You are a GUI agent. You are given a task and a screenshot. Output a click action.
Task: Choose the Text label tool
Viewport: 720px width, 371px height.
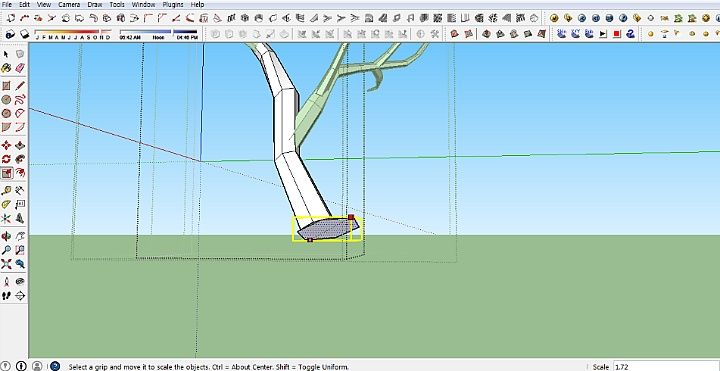click(20, 204)
